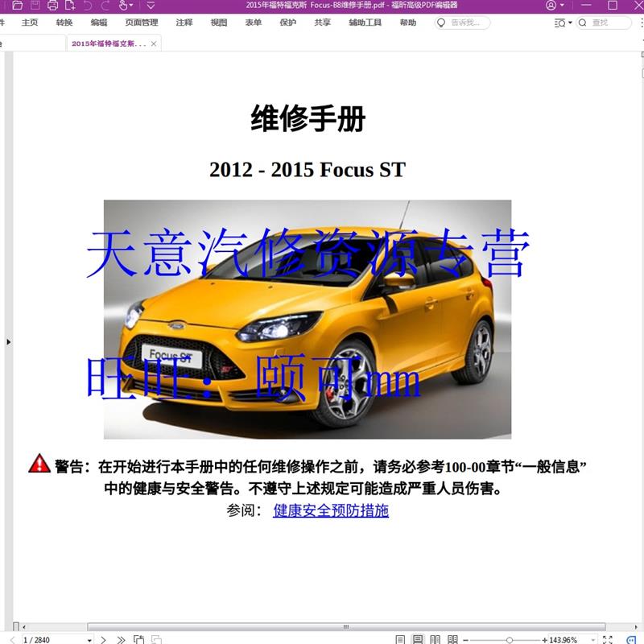
Task: Select single page view mode
Action: [x=400, y=639]
